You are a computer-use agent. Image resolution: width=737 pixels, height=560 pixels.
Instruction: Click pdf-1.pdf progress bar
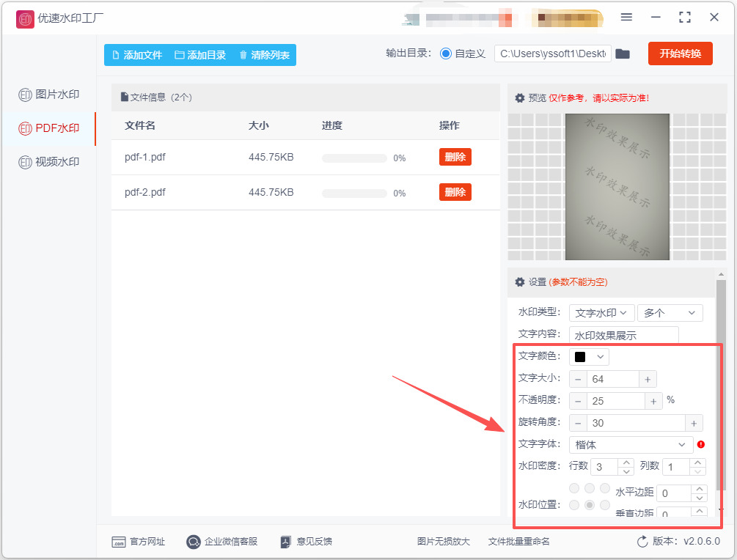[x=354, y=158]
